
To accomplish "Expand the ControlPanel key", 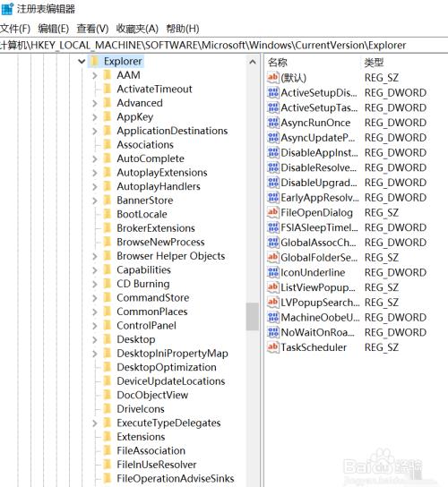I will (x=95, y=326).
